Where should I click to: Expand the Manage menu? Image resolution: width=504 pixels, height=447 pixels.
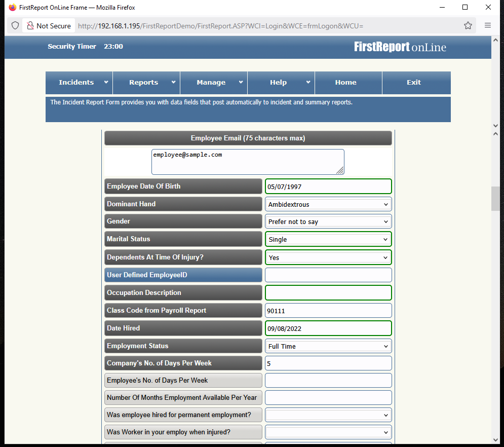[x=214, y=83]
